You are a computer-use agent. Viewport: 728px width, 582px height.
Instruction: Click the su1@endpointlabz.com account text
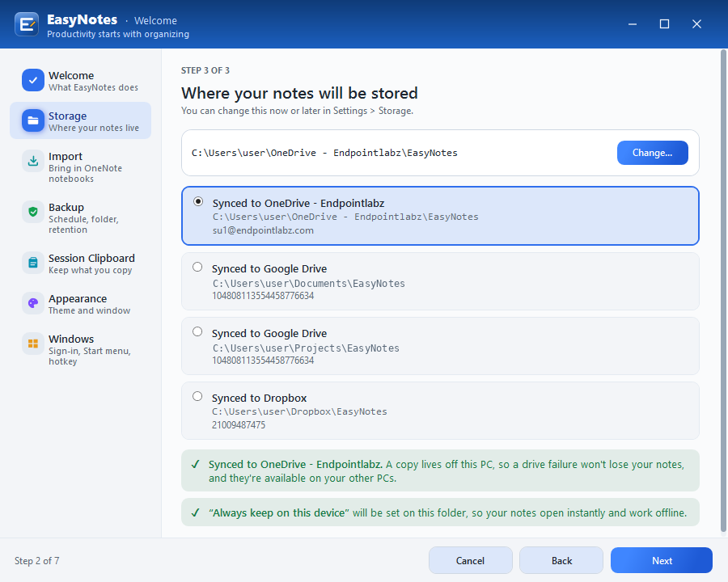coord(263,230)
